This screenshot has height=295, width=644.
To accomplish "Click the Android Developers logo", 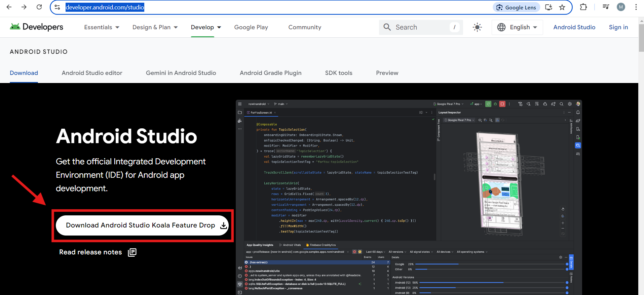I will point(36,27).
